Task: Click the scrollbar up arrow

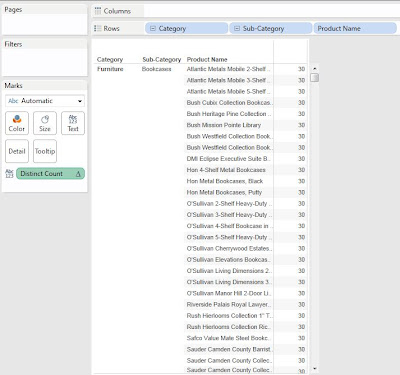Action: [314, 68]
